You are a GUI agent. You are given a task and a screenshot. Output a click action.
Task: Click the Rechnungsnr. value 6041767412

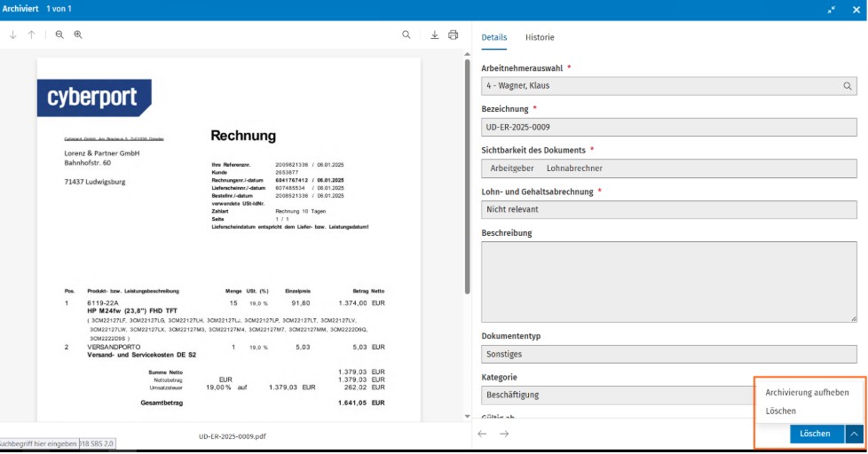click(291, 180)
